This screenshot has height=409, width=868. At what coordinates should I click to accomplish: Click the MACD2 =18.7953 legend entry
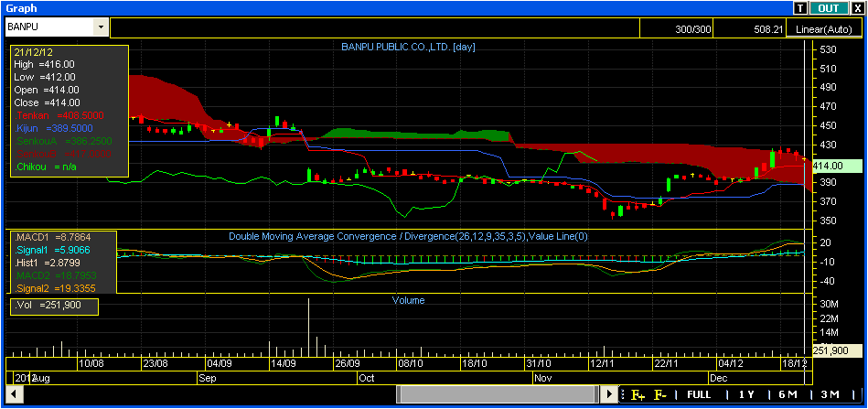tap(56, 275)
